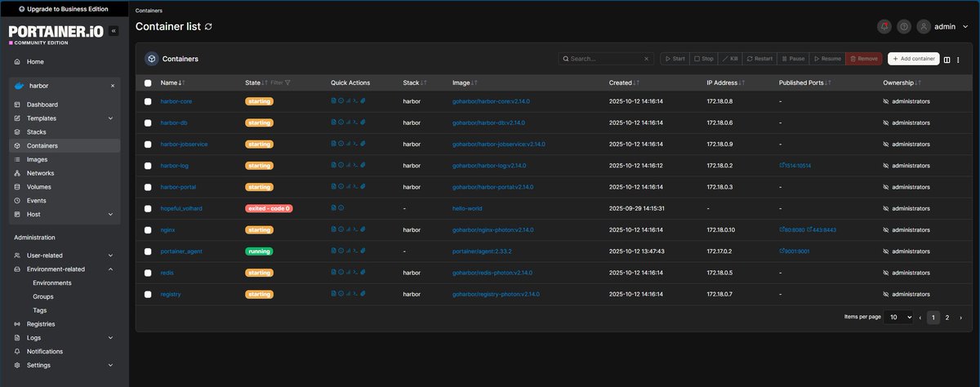Open the help question-mark icon
Screen dimensions: 980x387
tap(904, 27)
